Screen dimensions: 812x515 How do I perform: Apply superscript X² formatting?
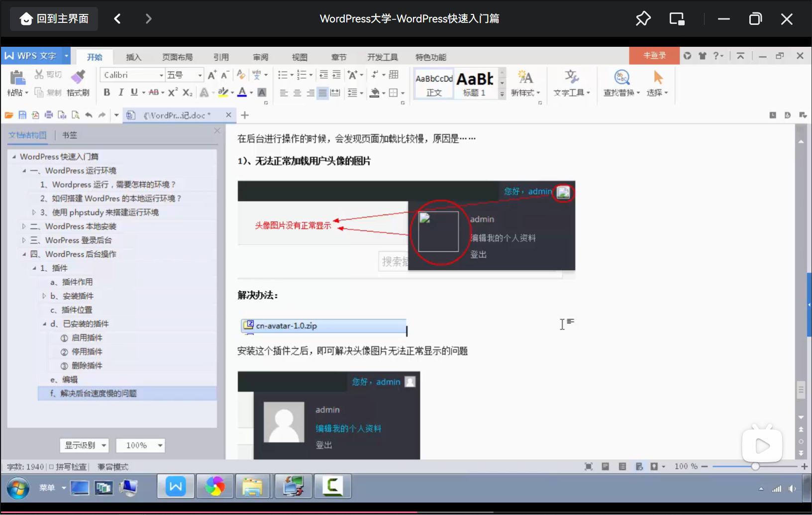coord(173,92)
